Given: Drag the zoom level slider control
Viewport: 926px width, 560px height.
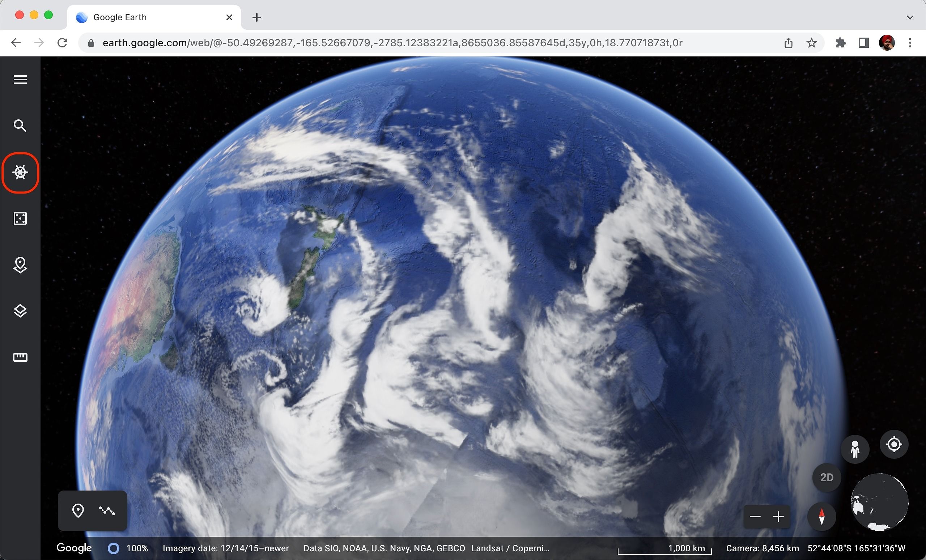Looking at the screenshot, I should 766,516.
